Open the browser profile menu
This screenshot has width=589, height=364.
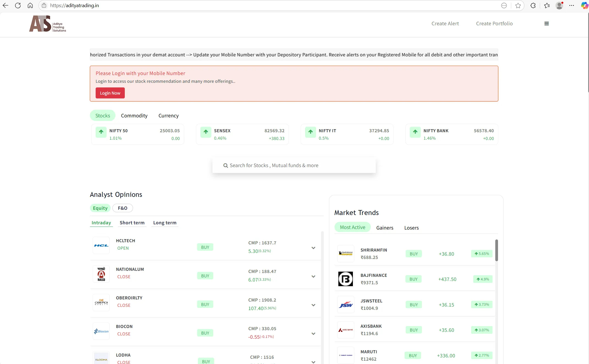[x=559, y=5]
